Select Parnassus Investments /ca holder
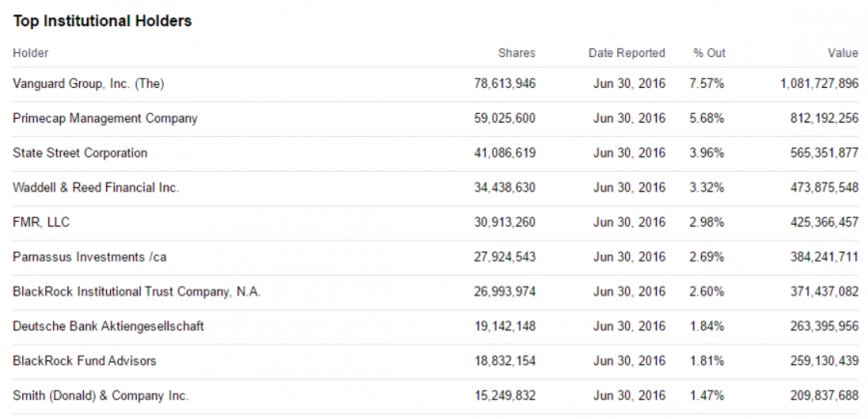868x419 pixels. 89,257
